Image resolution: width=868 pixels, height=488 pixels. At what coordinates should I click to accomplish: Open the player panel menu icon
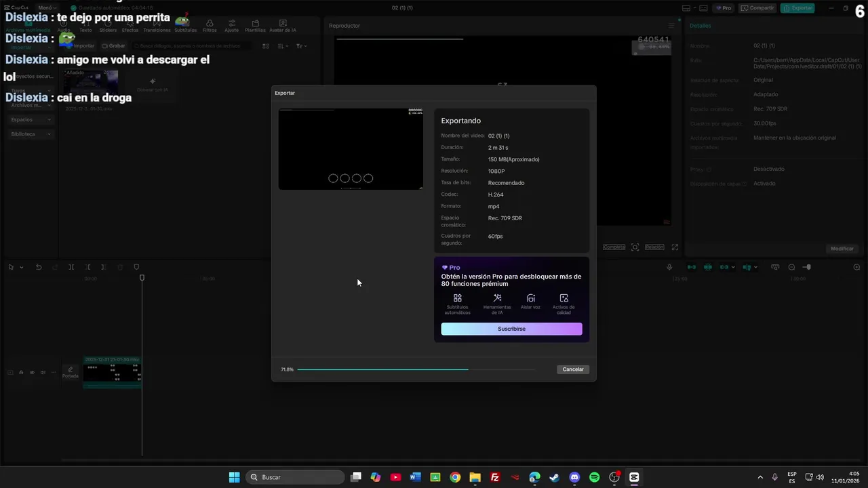(x=671, y=26)
